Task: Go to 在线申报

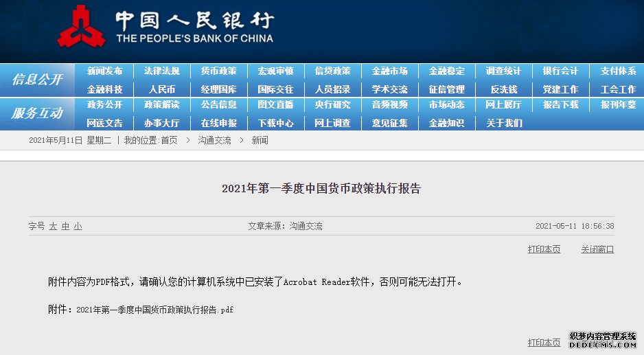Action: (x=219, y=123)
